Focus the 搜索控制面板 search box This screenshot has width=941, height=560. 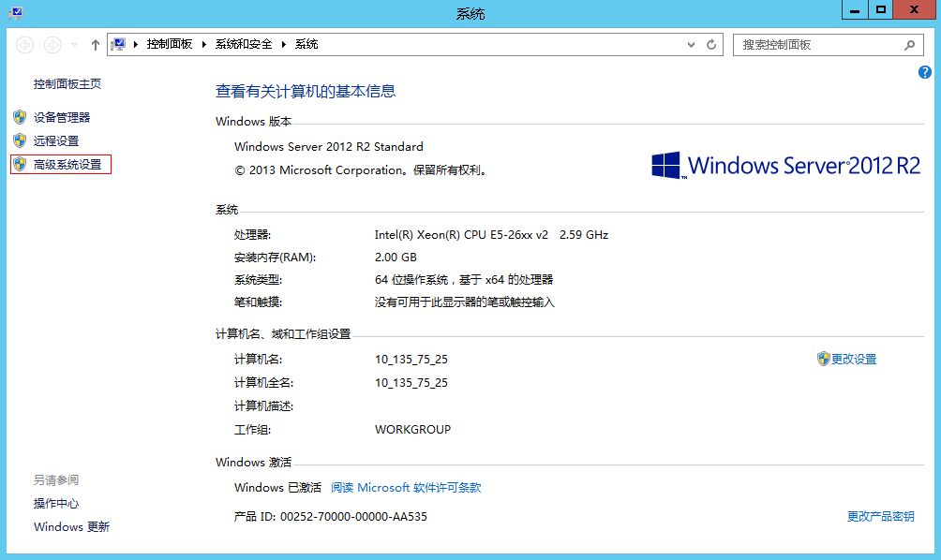pos(829,45)
